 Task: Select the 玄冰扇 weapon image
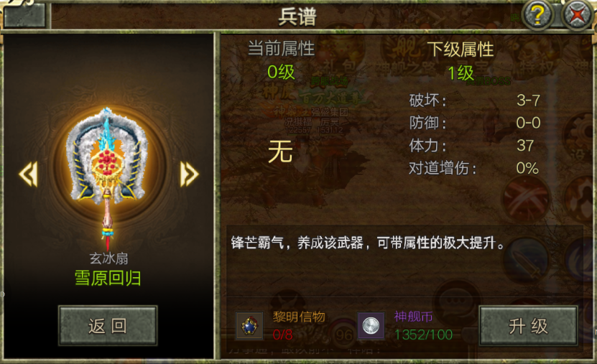click(x=107, y=177)
